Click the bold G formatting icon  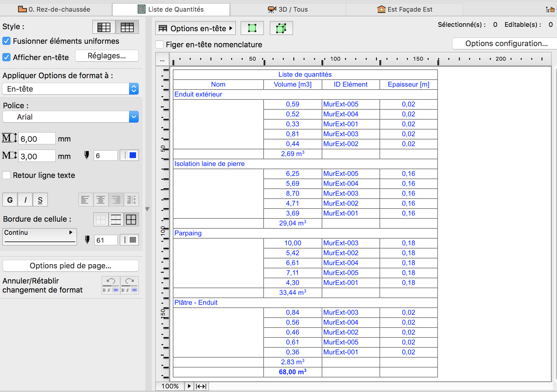[10, 200]
